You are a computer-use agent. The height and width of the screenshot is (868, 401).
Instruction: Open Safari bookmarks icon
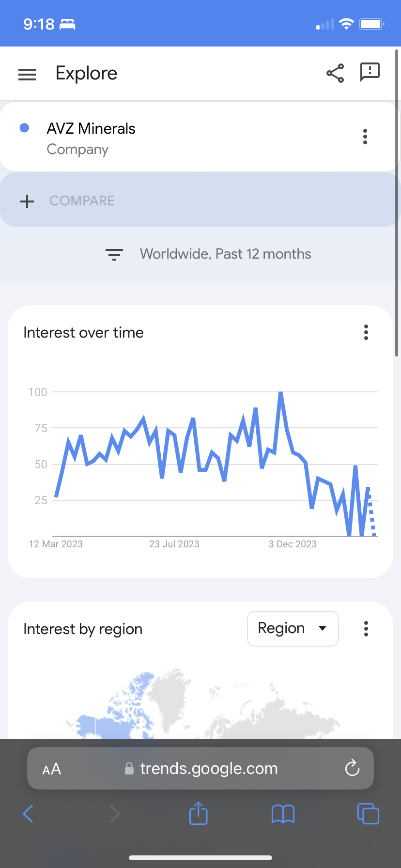click(283, 814)
